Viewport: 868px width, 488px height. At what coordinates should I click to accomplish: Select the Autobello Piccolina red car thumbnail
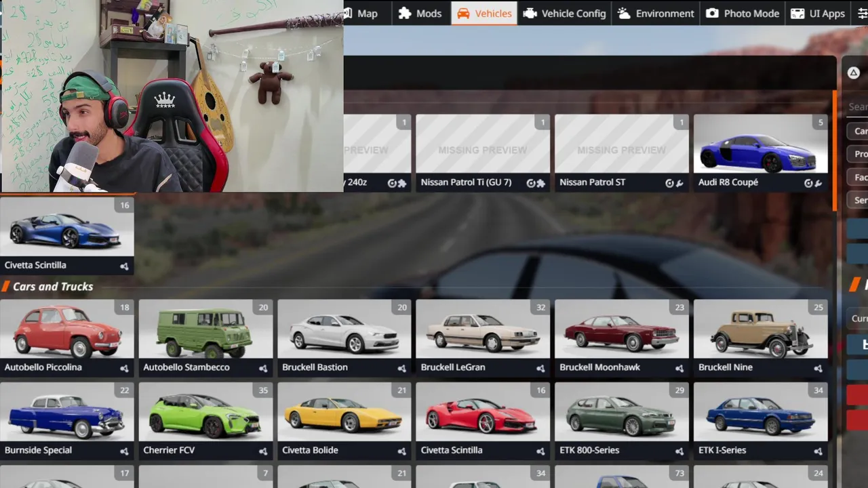[67, 329]
